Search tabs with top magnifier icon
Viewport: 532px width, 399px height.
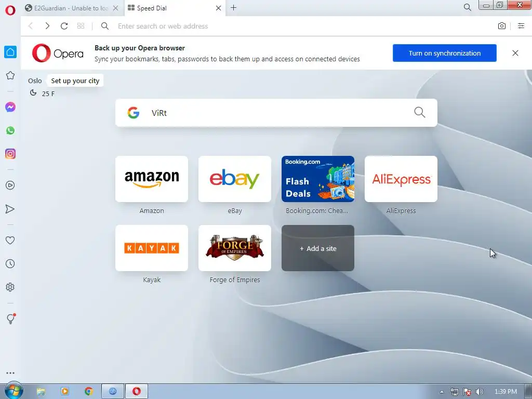(x=467, y=7)
